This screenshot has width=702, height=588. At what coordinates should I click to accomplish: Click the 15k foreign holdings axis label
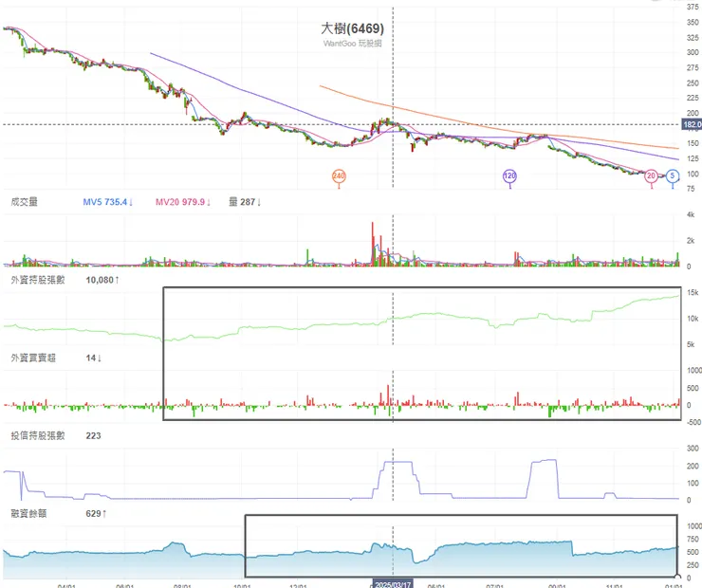point(693,292)
